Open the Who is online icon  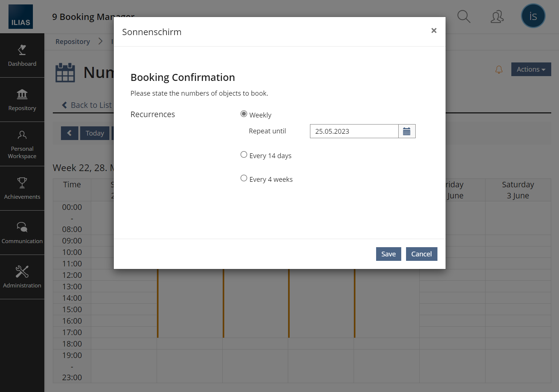(x=497, y=17)
